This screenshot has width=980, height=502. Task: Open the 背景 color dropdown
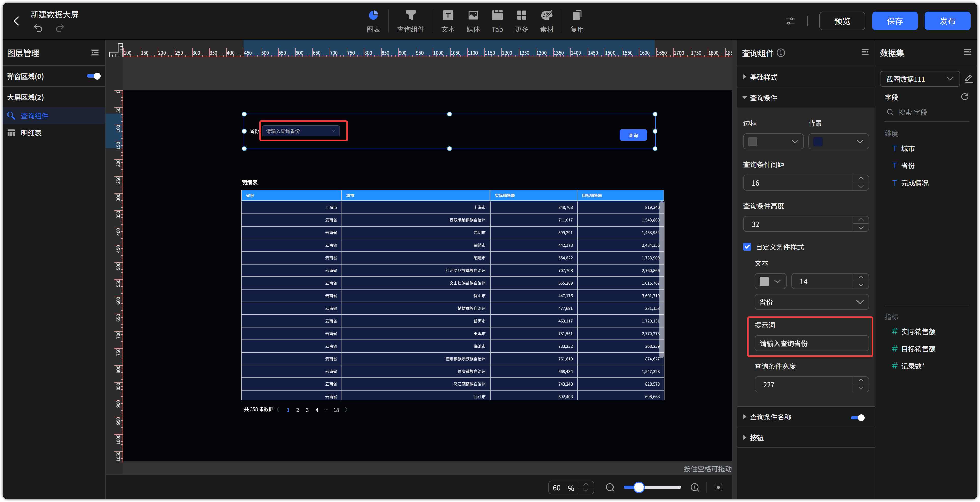pyautogui.click(x=838, y=142)
